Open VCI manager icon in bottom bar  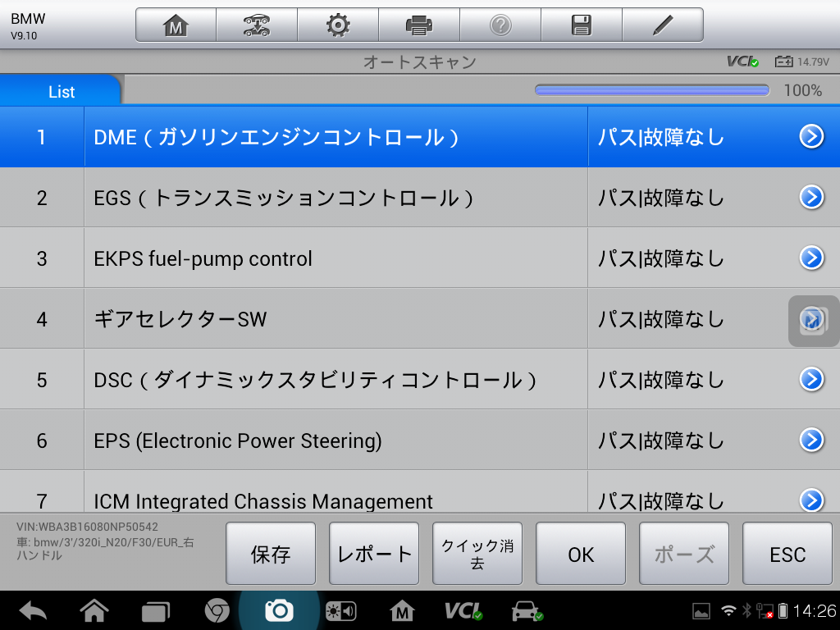tap(463, 610)
